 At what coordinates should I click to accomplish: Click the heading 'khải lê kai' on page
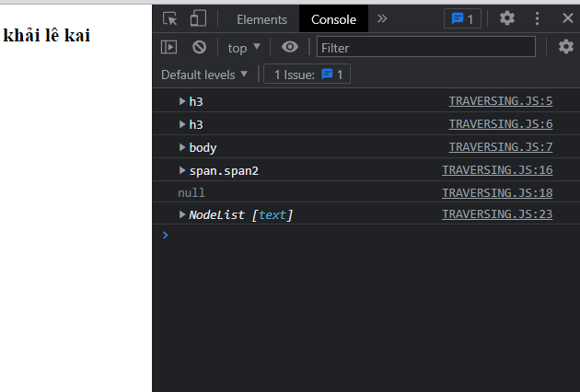click(47, 36)
